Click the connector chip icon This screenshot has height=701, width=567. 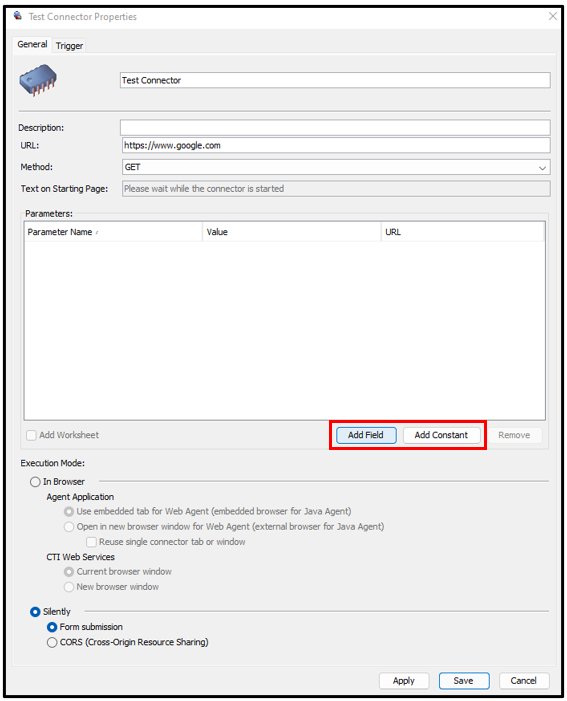[x=38, y=80]
